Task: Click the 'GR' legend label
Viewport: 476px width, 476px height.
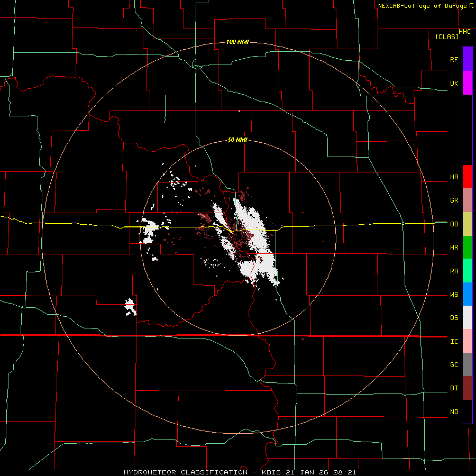Action: click(x=454, y=200)
